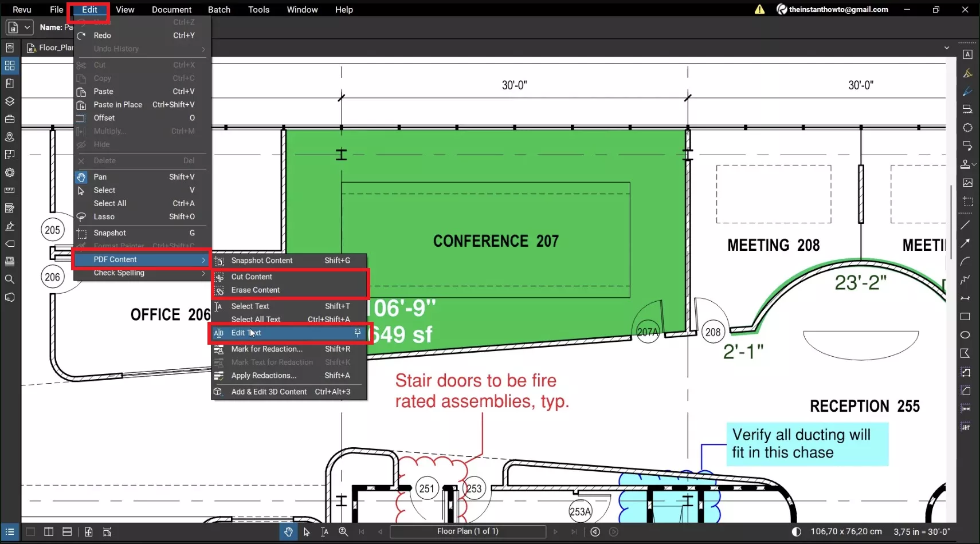Image resolution: width=980 pixels, height=544 pixels.
Task: Click the yellow warning alert icon
Action: click(x=759, y=9)
